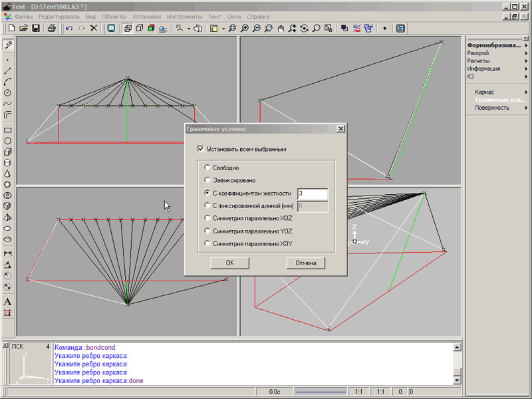532x399 pixels.
Task: Delete with the X toolbar icon
Action: 94,28
